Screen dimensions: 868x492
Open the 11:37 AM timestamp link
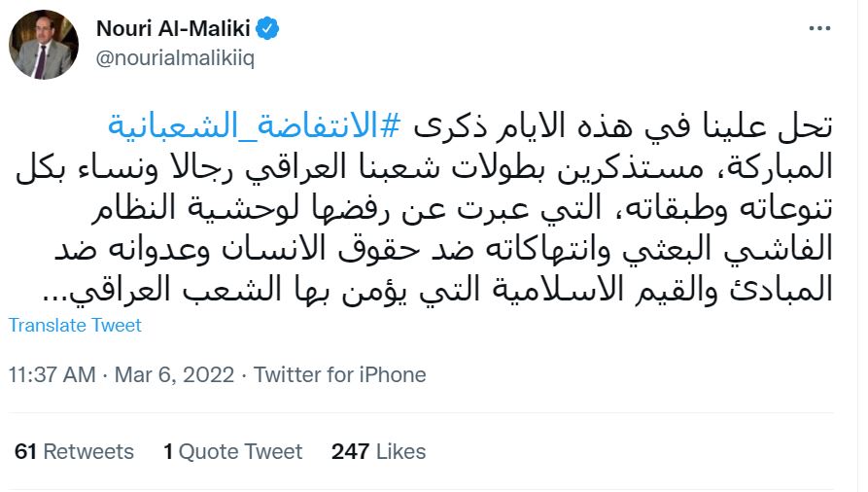coord(51,374)
